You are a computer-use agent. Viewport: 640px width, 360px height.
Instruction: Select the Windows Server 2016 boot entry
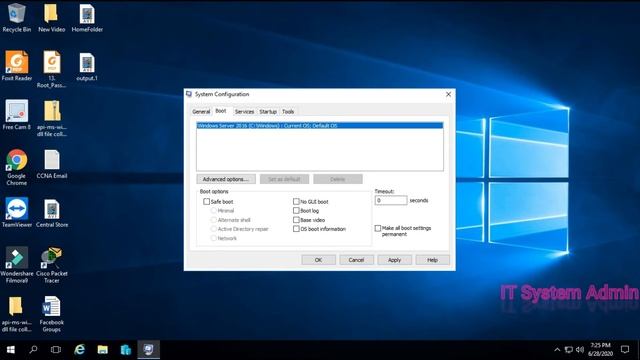point(320,126)
